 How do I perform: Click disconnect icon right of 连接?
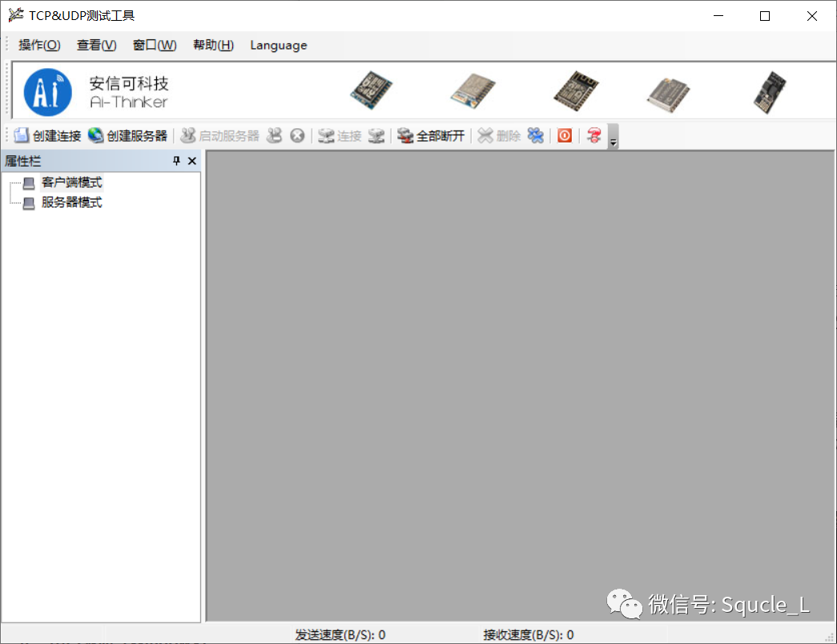376,135
